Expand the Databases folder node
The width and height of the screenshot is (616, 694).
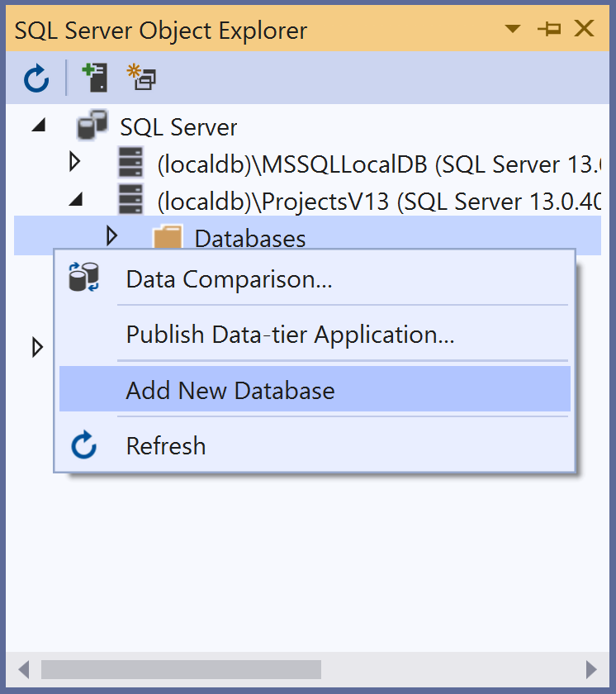(x=111, y=236)
